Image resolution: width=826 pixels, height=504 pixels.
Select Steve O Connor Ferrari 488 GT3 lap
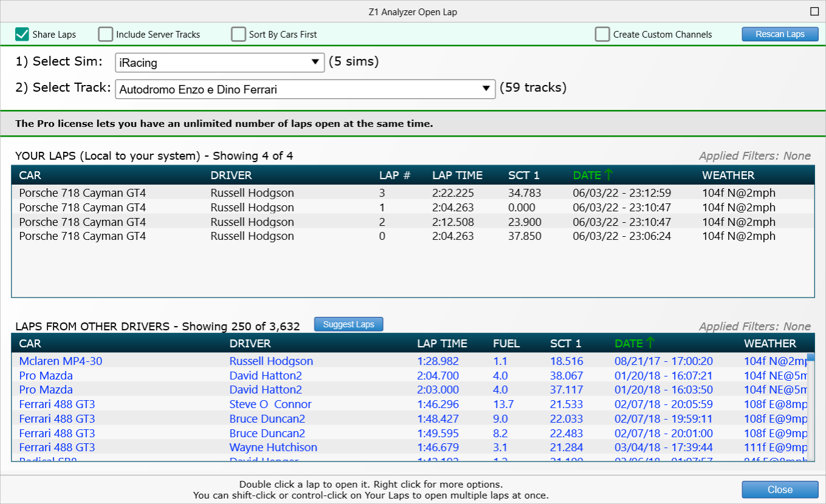coord(409,404)
